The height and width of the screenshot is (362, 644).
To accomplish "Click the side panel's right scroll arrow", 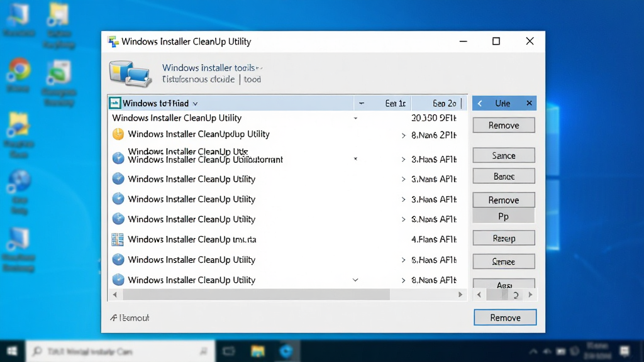I will click(530, 295).
